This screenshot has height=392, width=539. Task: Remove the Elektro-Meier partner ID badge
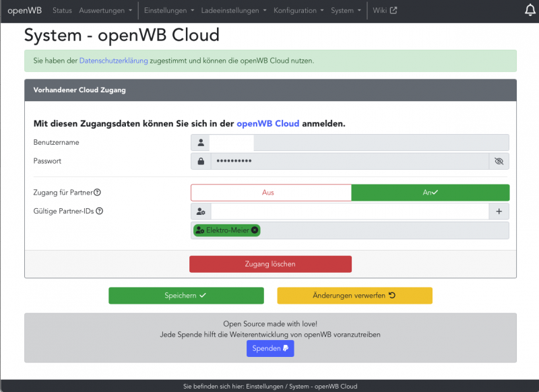coord(254,230)
